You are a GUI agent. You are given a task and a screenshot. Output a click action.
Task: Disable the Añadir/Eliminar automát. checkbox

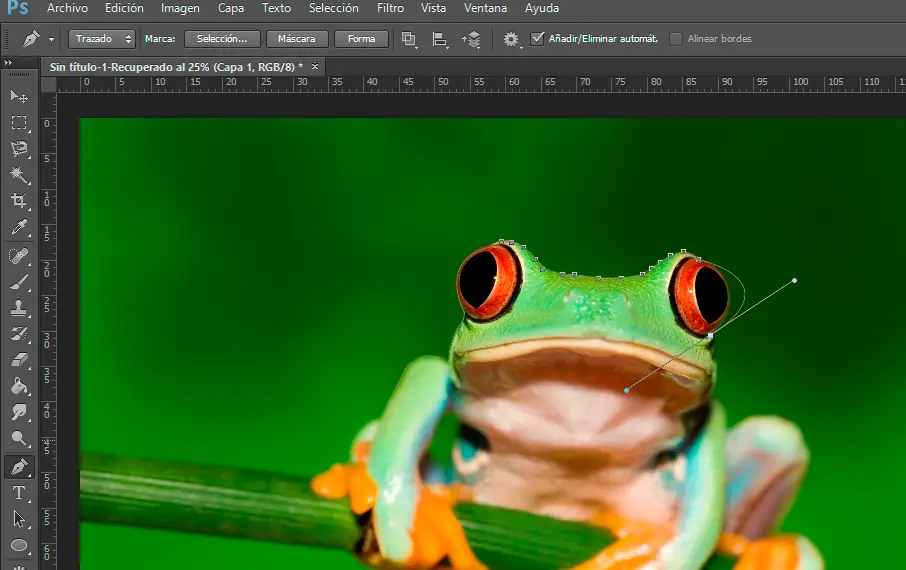coord(538,39)
